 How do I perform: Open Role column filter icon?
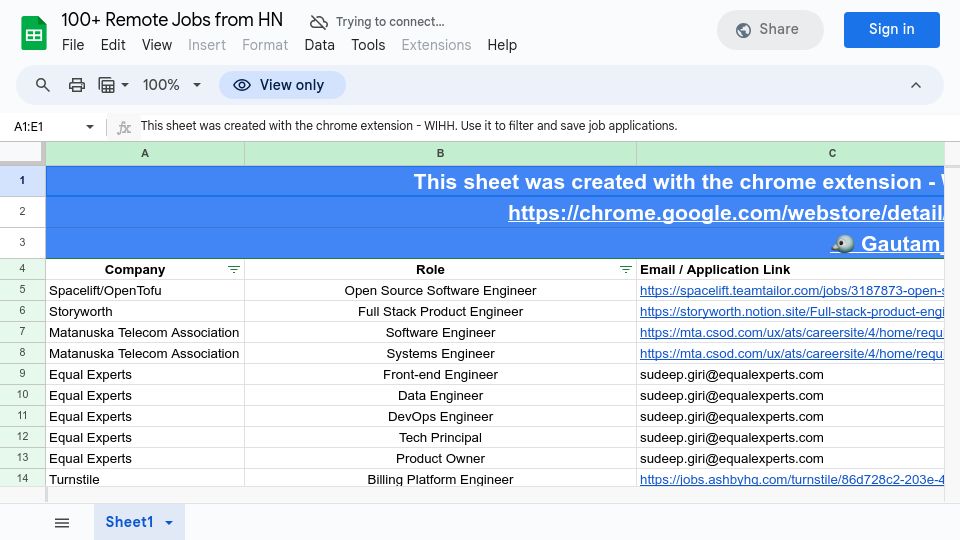625,269
